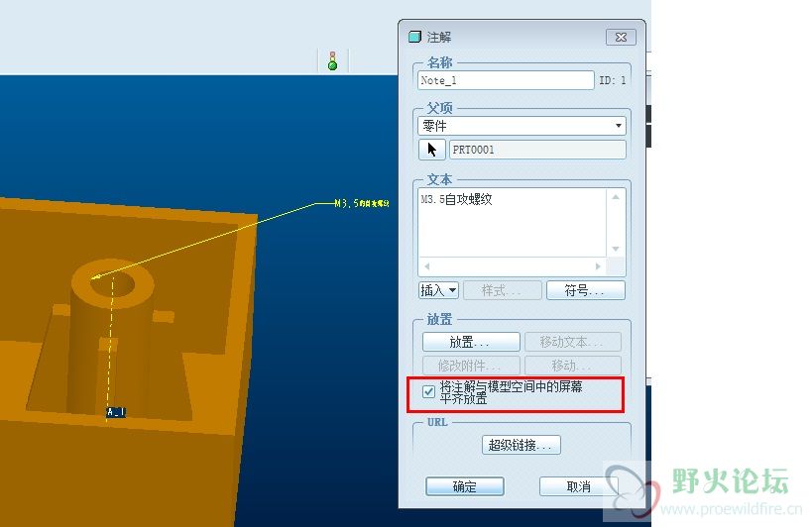This screenshot has height=527, width=812.
Task: Click the horizontal scroll left arrow
Action: point(426,265)
